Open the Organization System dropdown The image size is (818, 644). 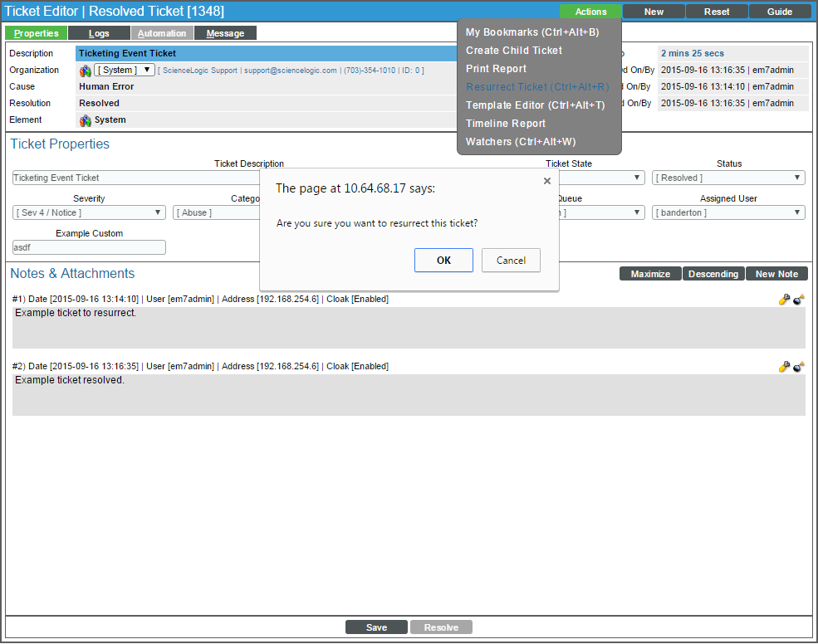coord(125,71)
